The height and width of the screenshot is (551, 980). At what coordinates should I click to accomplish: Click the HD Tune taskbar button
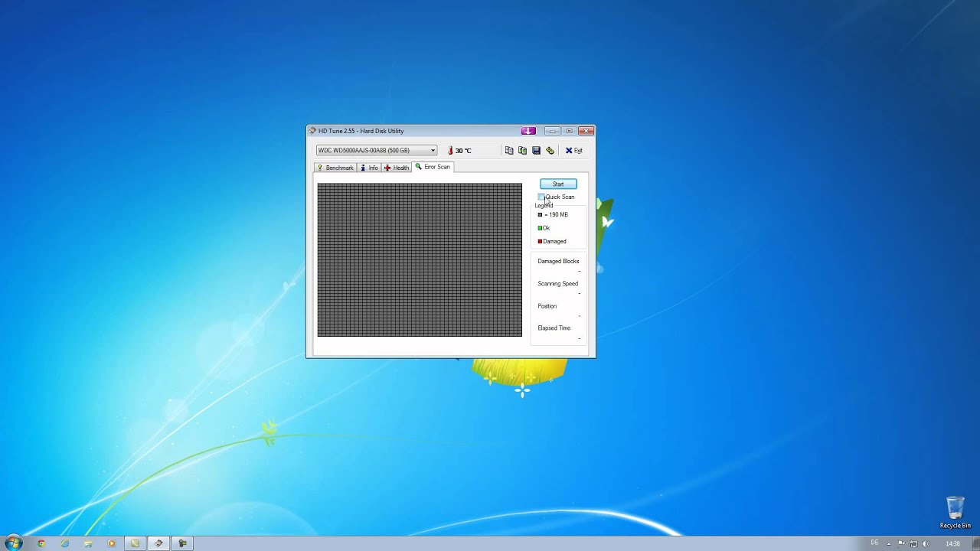point(158,543)
